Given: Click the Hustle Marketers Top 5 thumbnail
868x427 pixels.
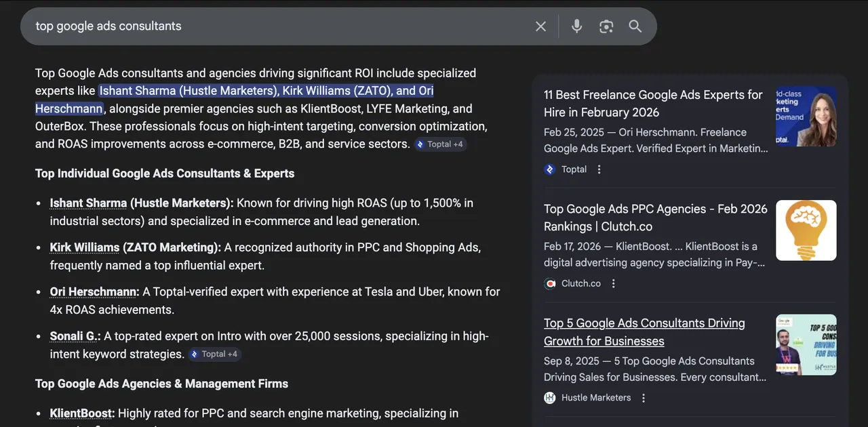Looking at the screenshot, I should 806,345.
